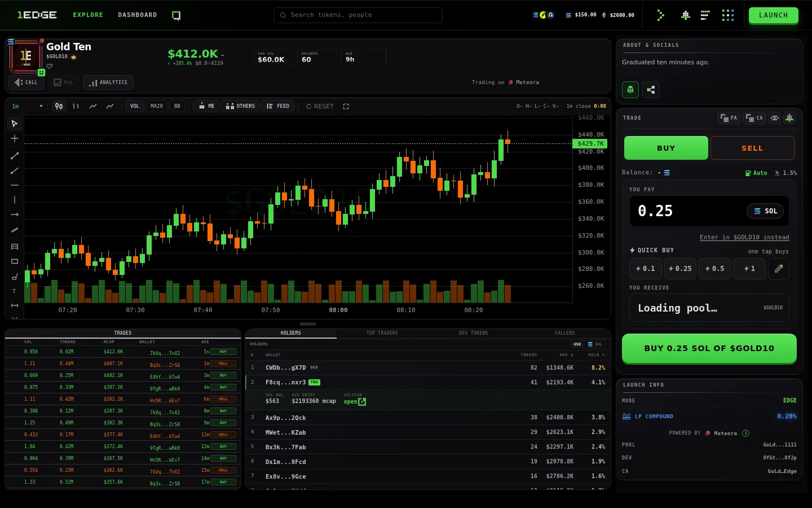The width and height of the screenshot is (812, 508).
Task: Select the rectangle drawing tool
Action: (15, 261)
